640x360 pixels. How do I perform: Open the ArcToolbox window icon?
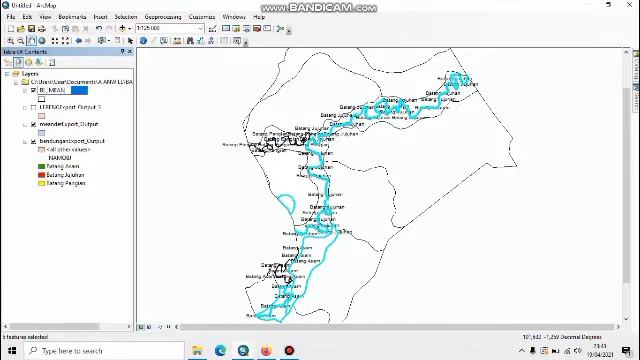(257, 29)
